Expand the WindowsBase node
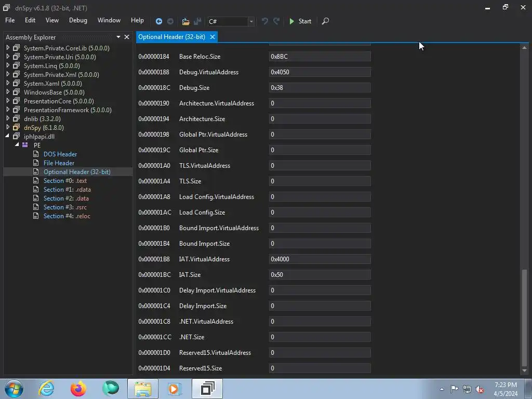This screenshot has height=399, width=532. (x=8, y=92)
